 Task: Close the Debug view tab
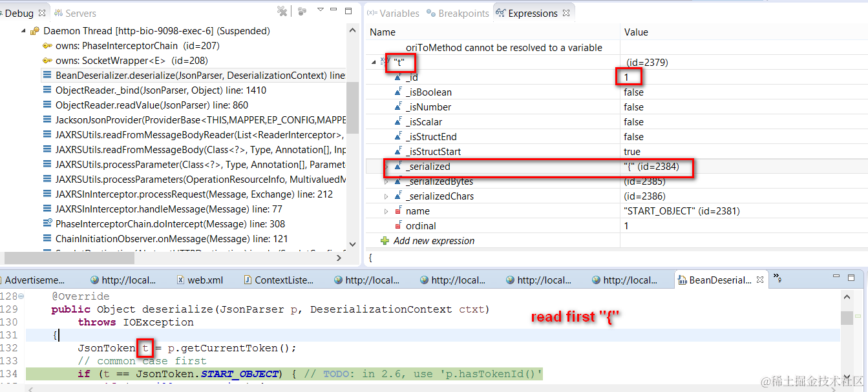pyautogui.click(x=43, y=13)
